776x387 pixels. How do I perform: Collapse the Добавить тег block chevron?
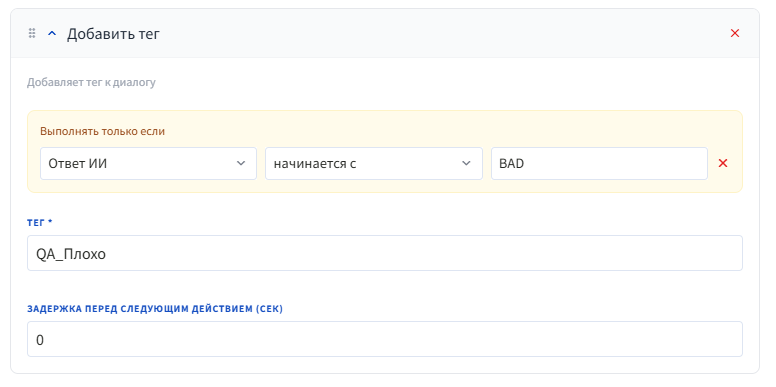[52, 34]
